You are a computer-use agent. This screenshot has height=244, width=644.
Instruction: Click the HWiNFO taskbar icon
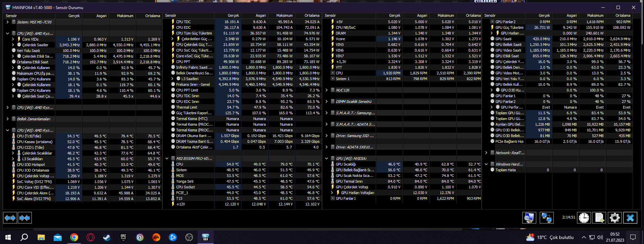206,237
